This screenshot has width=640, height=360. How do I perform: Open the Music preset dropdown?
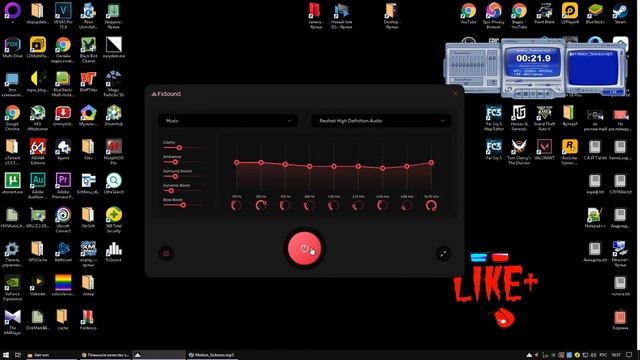(228, 121)
